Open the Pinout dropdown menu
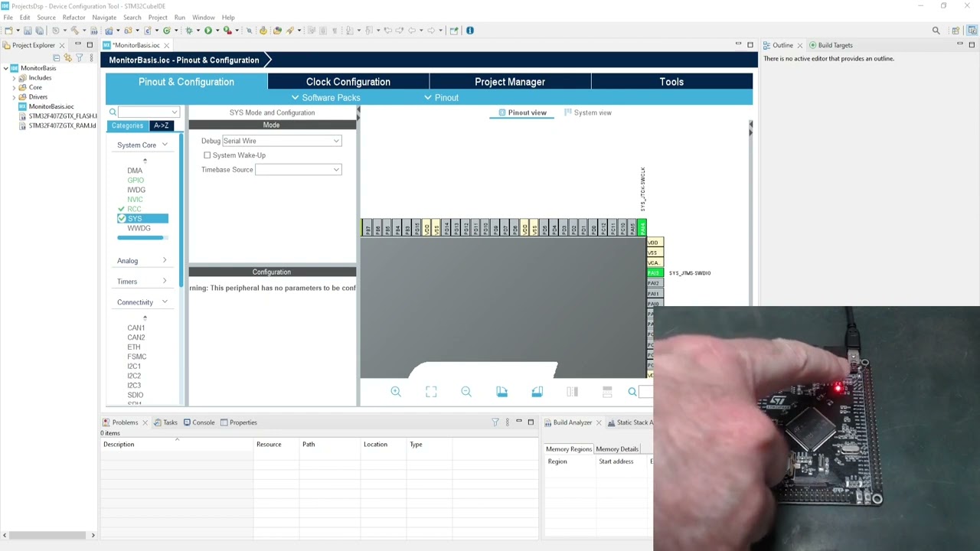 [x=442, y=98]
